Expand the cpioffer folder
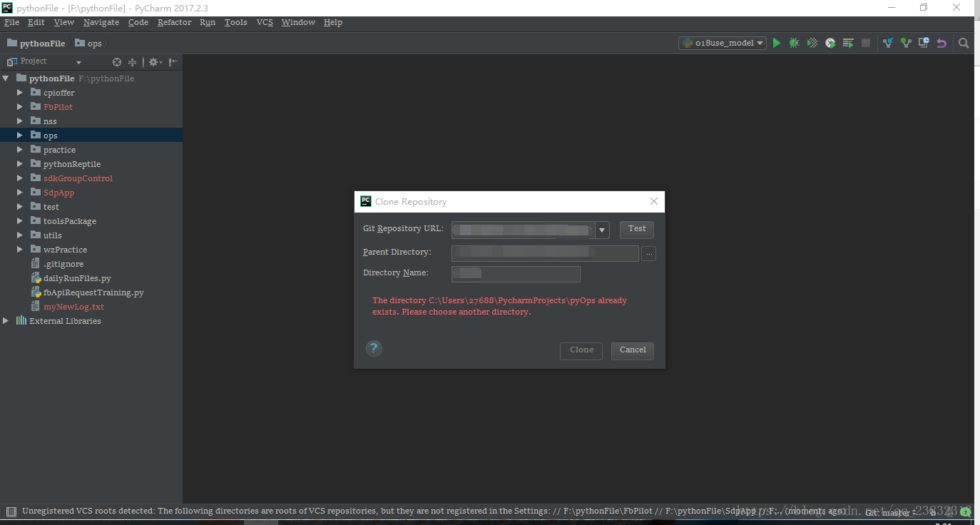The width and height of the screenshot is (980, 525). click(x=20, y=93)
